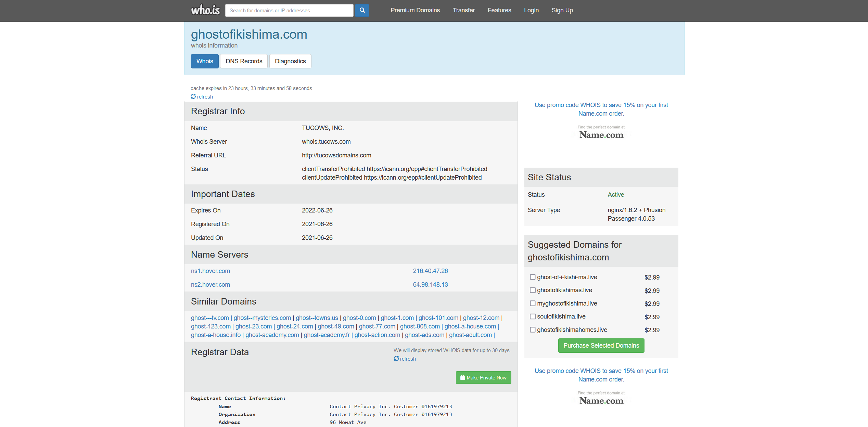Click the top promo code WHOIS offer link
Image resolution: width=868 pixels, height=427 pixels.
click(601, 109)
